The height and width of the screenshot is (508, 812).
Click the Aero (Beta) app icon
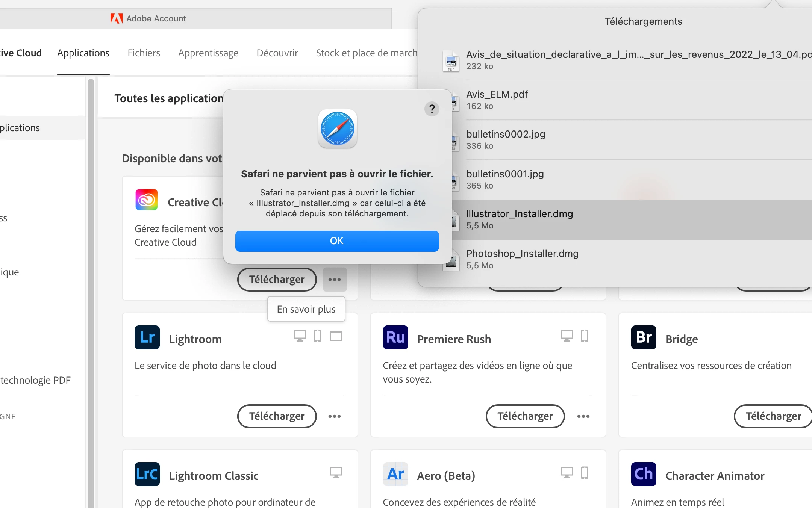tap(395, 474)
